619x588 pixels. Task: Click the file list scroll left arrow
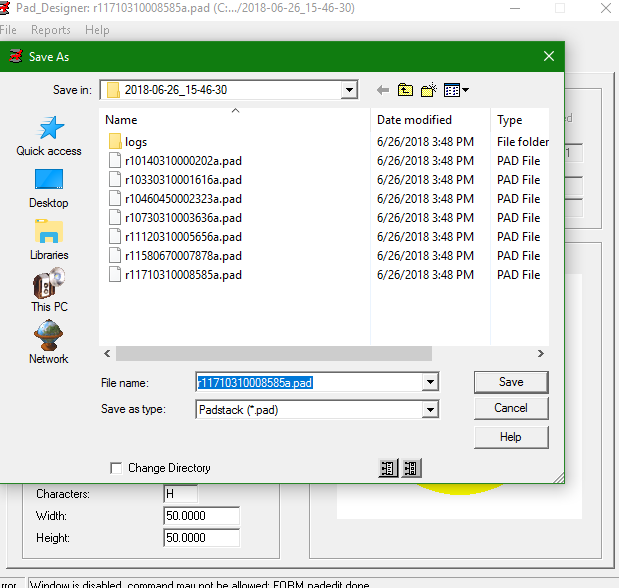(107, 353)
